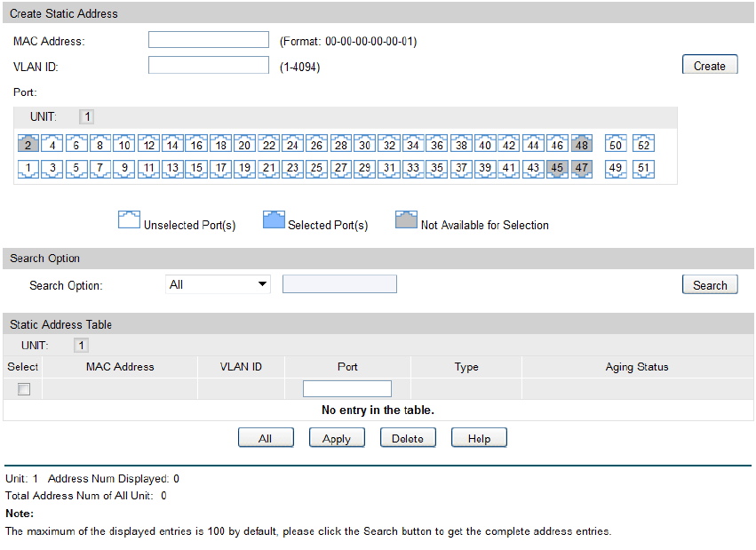This screenshot has width=756, height=550.
Task: Choose UNIT 1 in Static Address Table
Action: [x=81, y=345]
